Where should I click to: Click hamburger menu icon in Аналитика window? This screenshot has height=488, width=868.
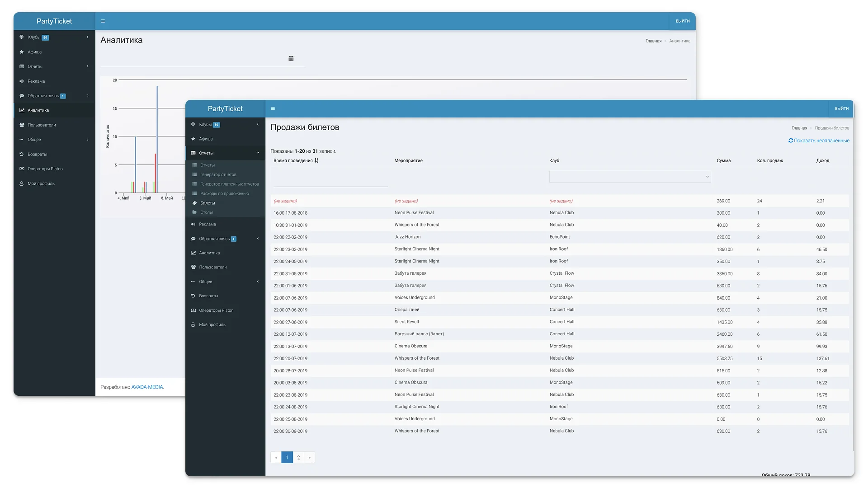click(103, 21)
